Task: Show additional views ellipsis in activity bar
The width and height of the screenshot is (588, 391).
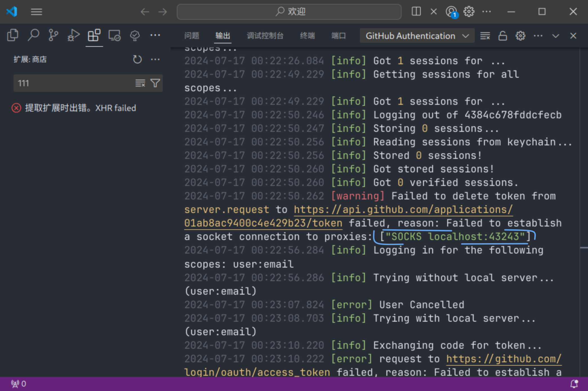Action: pyautogui.click(x=155, y=35)
